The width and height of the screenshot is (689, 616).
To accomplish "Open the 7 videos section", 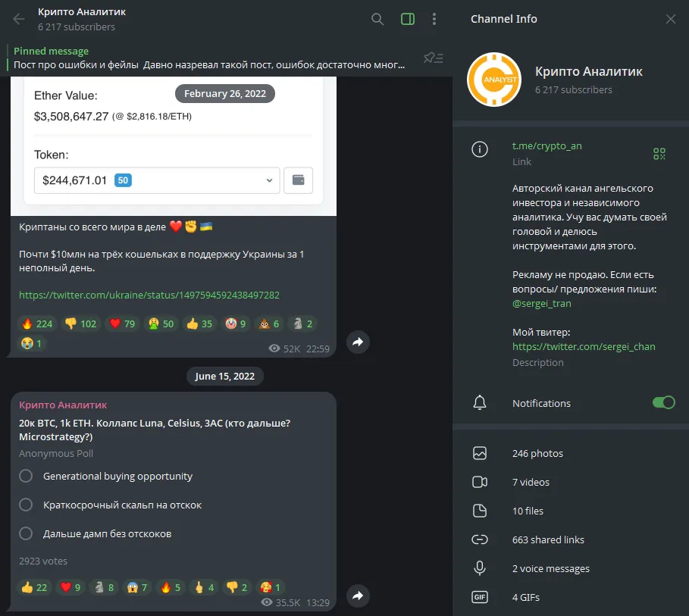I will pos(570,483).
